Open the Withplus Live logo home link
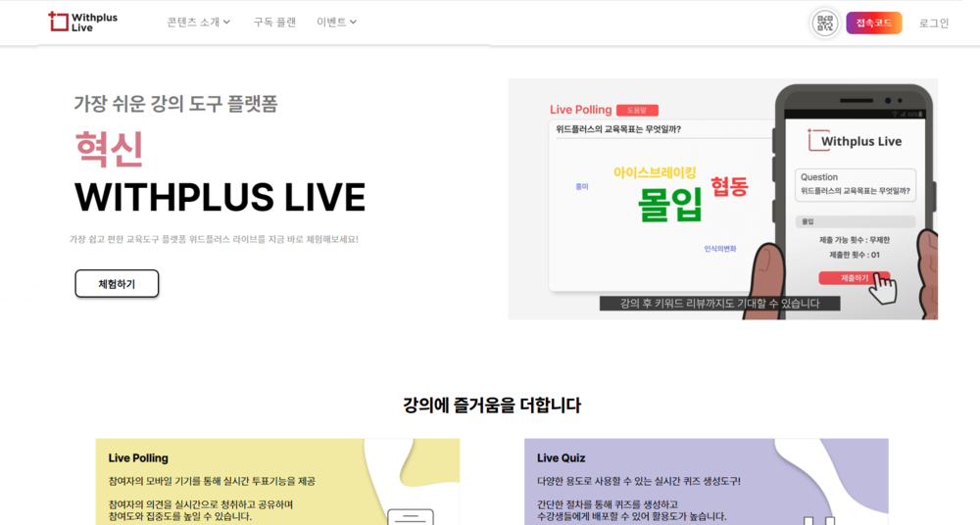 (x=83, y=22)
